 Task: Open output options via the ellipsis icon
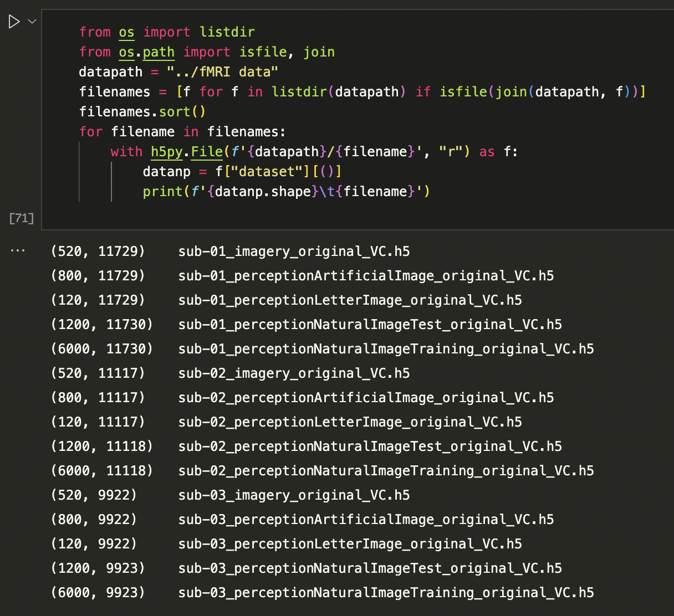click(17, 250)
